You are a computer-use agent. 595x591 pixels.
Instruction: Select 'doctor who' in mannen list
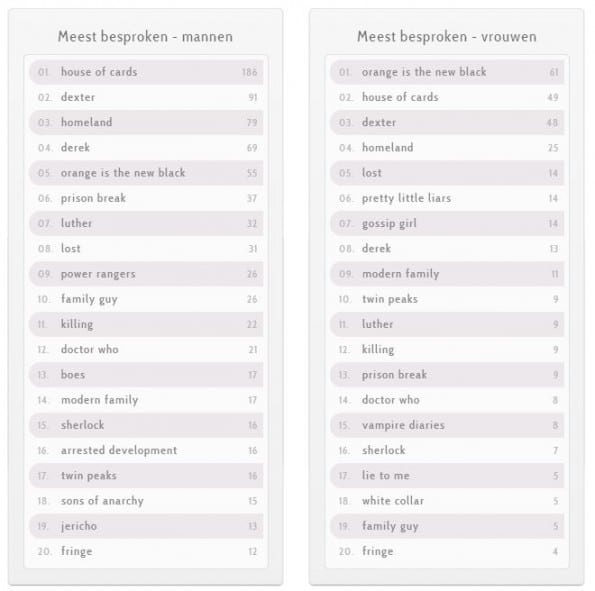pyautogui.click(x=146, y=350)
